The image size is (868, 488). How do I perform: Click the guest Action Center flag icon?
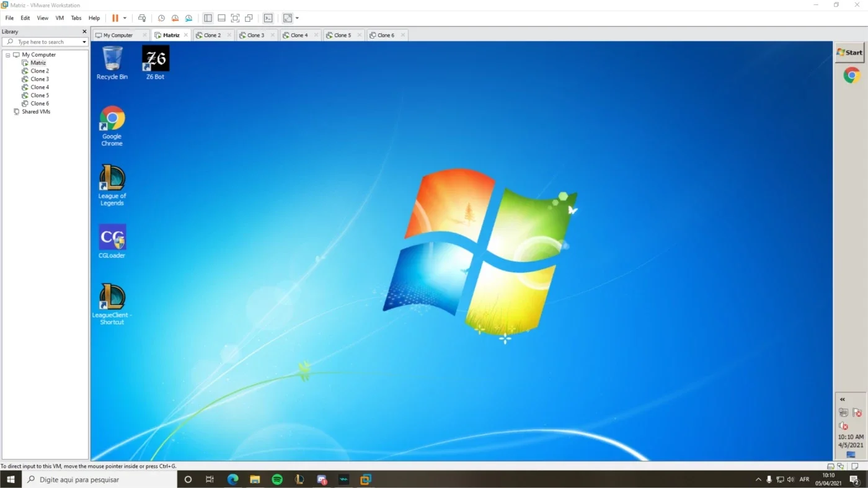(857, 412)
